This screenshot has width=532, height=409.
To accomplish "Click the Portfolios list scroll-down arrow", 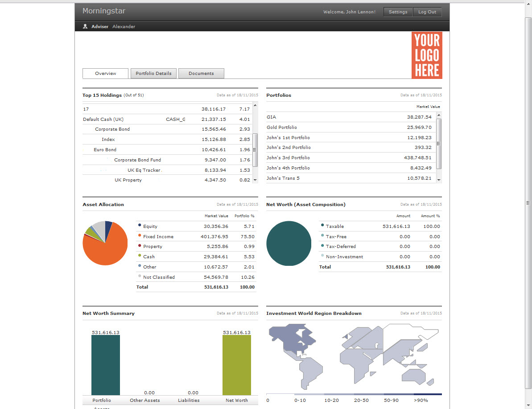I will (x=439, y=179).
